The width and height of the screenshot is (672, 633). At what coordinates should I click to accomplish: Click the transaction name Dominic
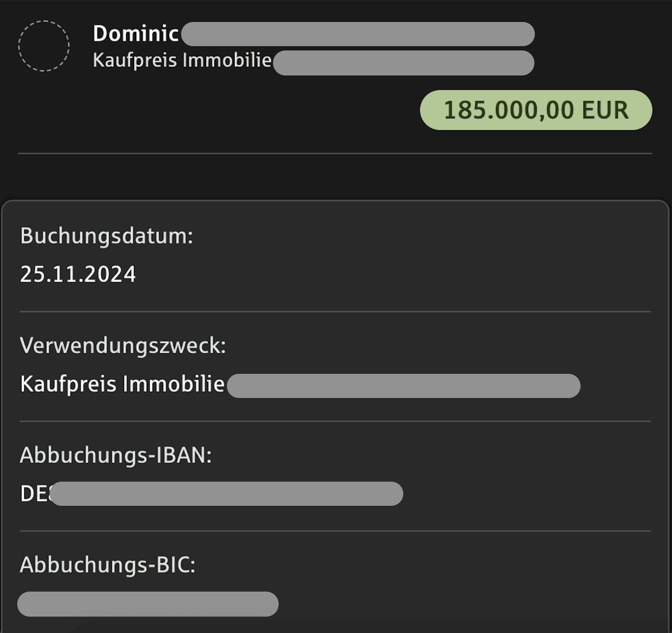click(135, 34)
